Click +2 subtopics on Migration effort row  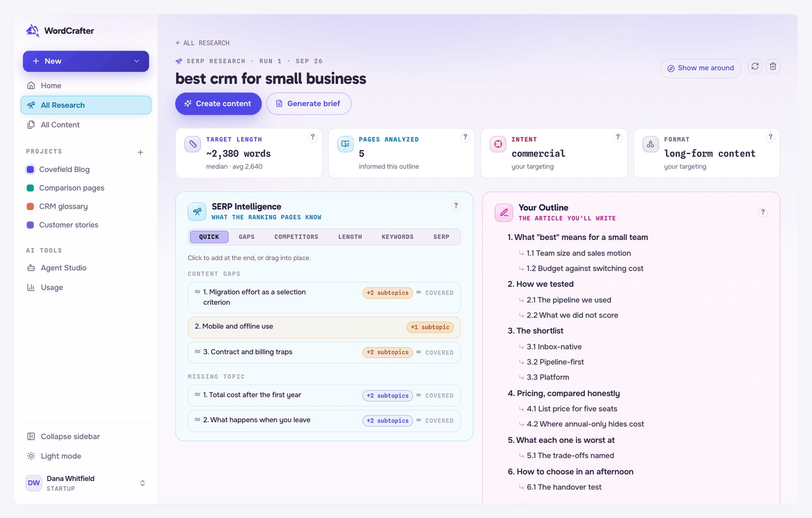pos(388,293)
